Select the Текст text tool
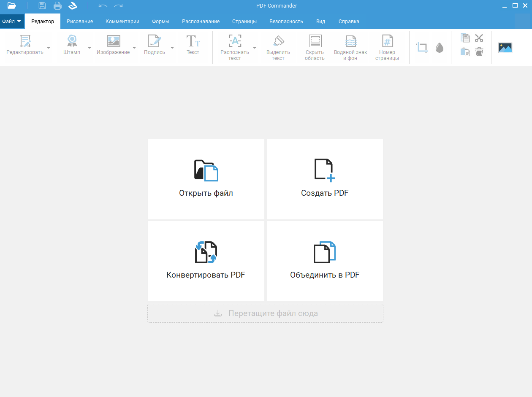The height and width of the screenshot is (397, 532). tap(193, 45)
